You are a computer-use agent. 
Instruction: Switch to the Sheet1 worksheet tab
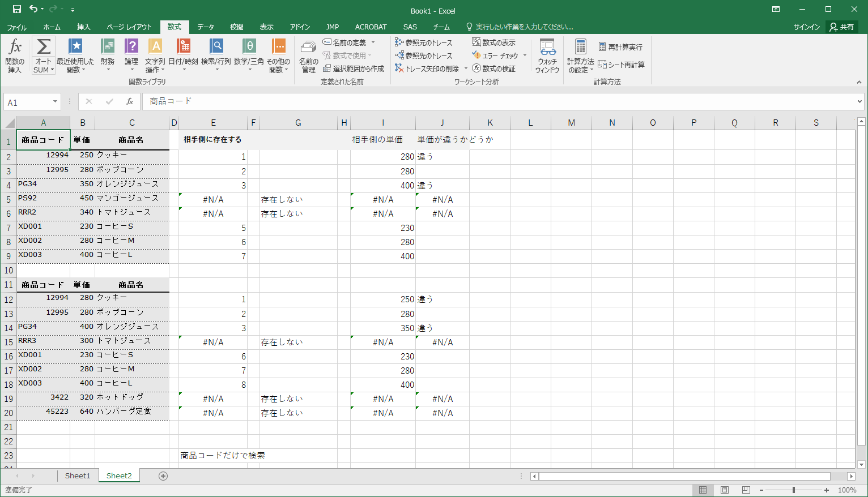pyautogui.click(x=78, y=476)
